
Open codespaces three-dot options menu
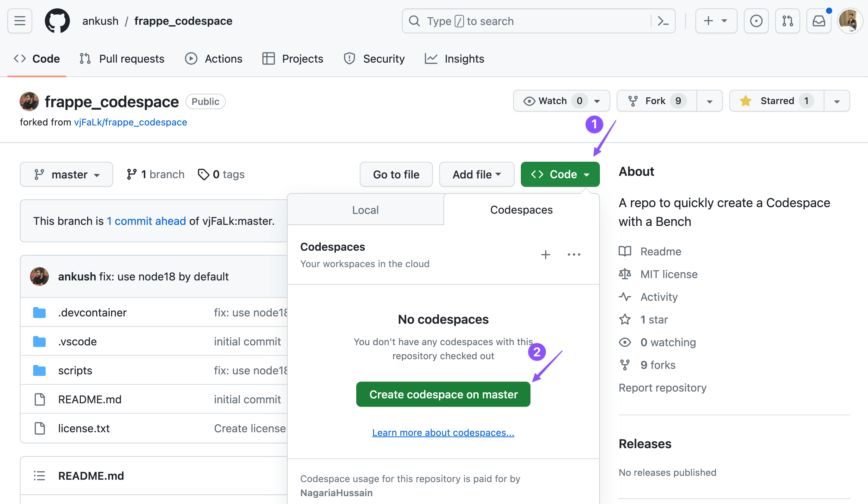click(x=574, y=255)
